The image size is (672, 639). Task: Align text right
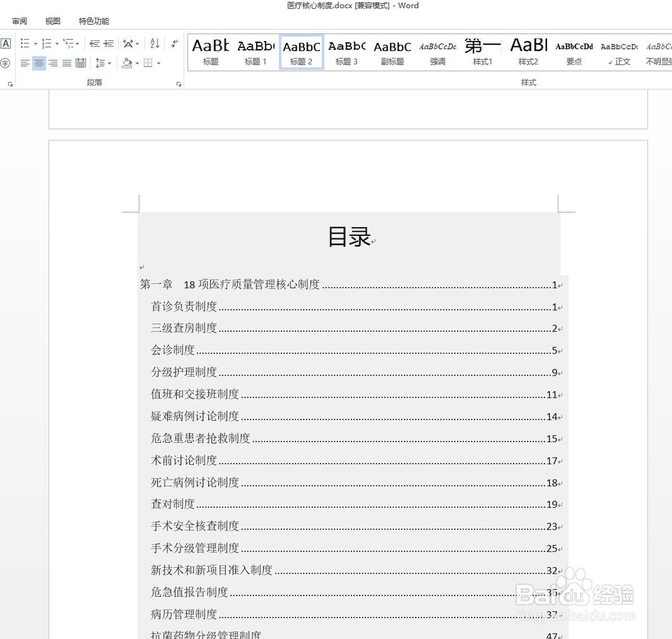tap(53, 63)
